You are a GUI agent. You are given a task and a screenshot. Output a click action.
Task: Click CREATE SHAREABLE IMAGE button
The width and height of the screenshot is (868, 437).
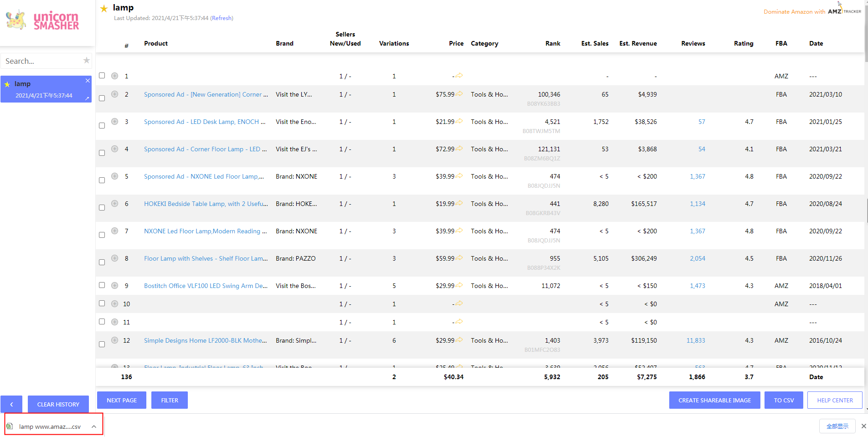[x=715, y=400]
